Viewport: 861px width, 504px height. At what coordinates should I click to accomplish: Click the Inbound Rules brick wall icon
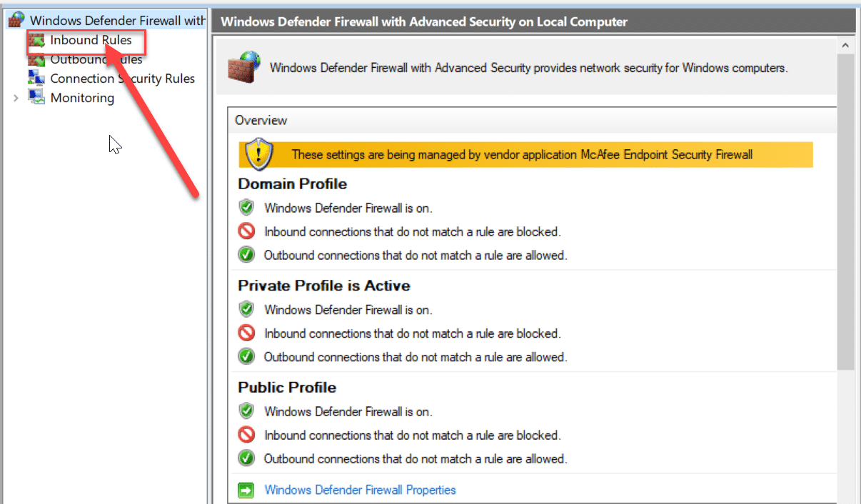click(x=37, y=41)
